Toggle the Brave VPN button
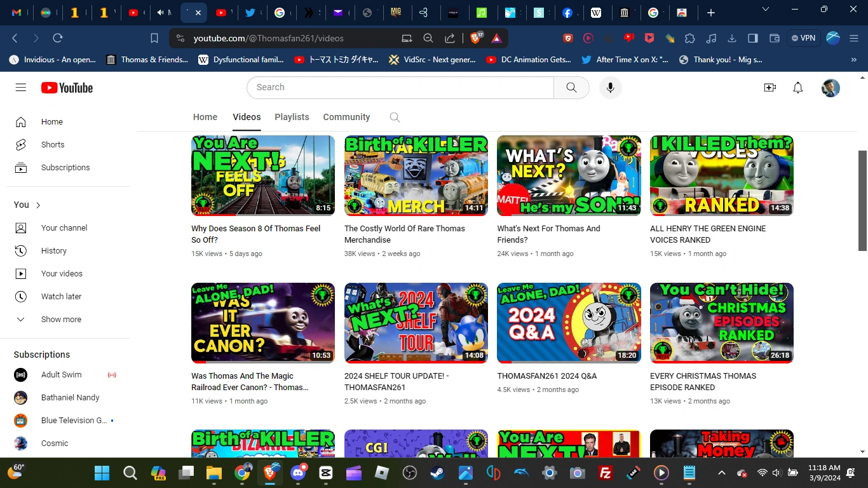This screenshot has height=488, width=868. pos(803,38)
